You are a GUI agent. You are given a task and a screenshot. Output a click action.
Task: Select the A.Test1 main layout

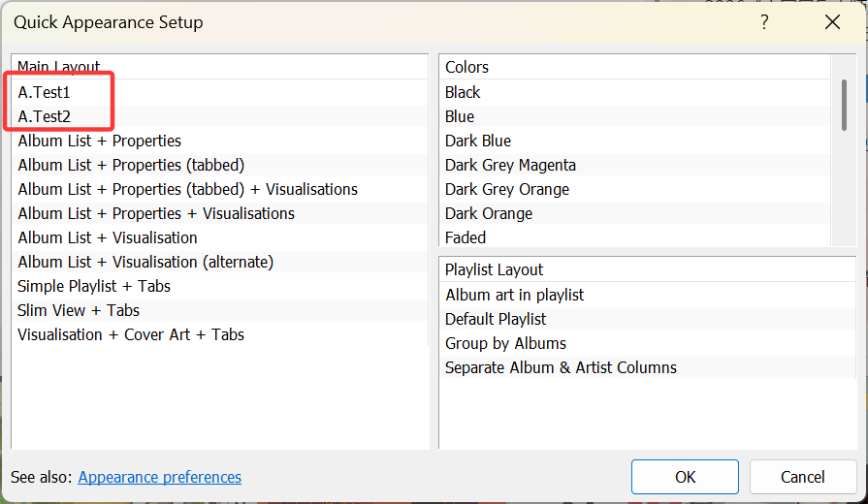coord(45,93)
